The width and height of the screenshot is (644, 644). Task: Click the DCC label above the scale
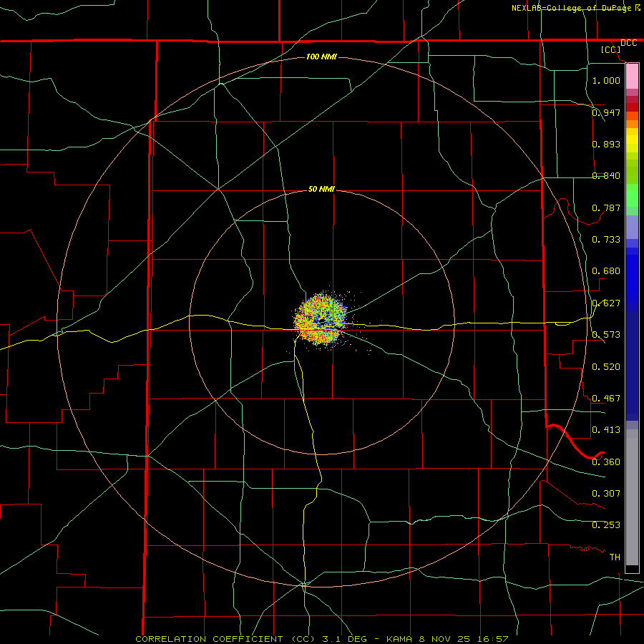tap(628, 43)
